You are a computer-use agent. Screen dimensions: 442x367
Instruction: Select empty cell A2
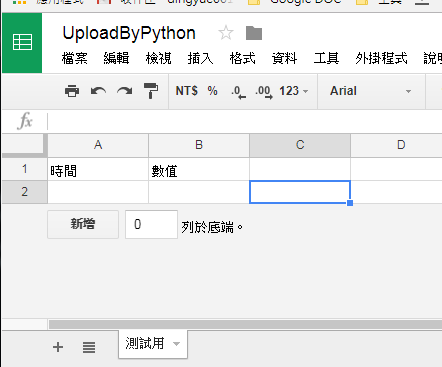(98, 192)
